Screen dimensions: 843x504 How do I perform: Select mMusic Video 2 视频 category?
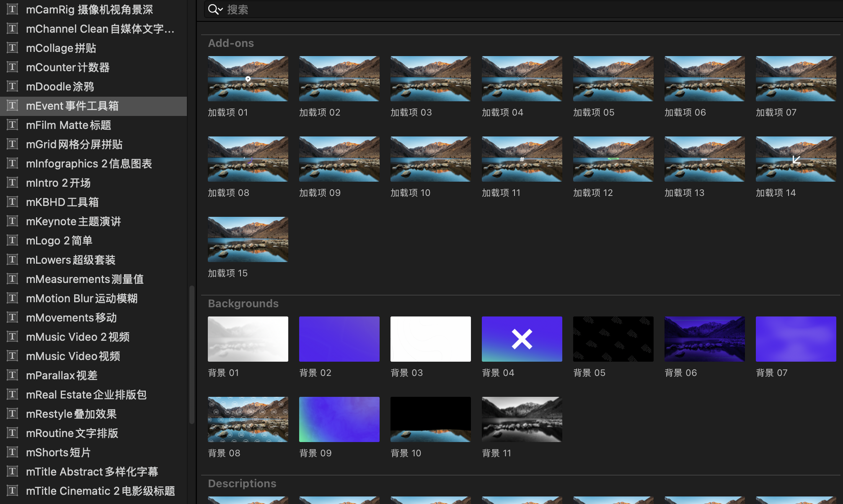93,337
